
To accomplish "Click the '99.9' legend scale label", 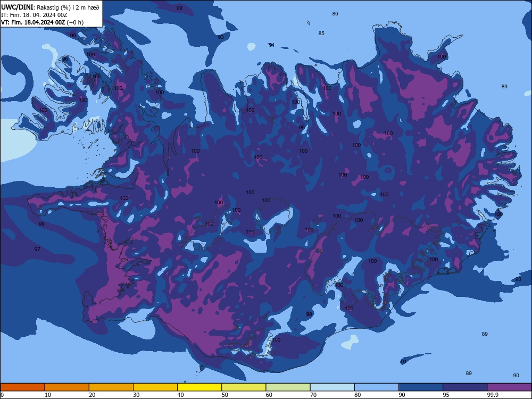I will (x=493, y=395).
